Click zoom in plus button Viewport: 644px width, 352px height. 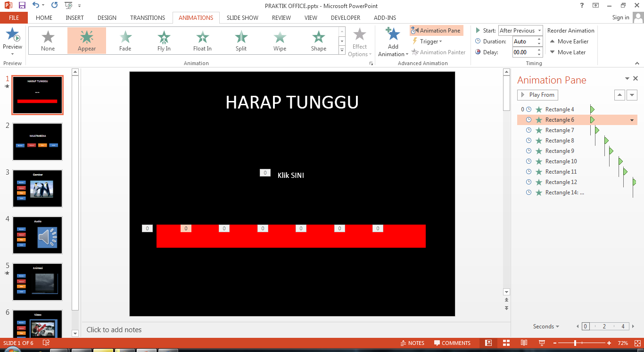click(609, 343)
